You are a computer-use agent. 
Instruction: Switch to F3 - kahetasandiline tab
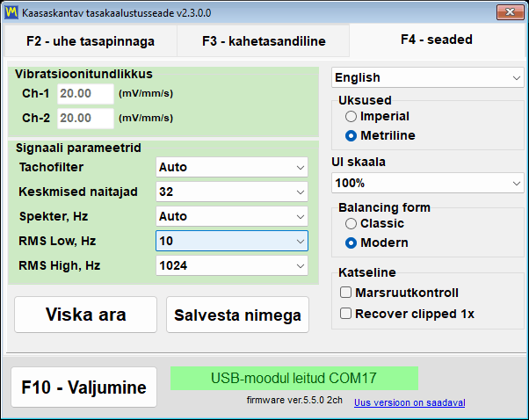[x=264, y=41]
